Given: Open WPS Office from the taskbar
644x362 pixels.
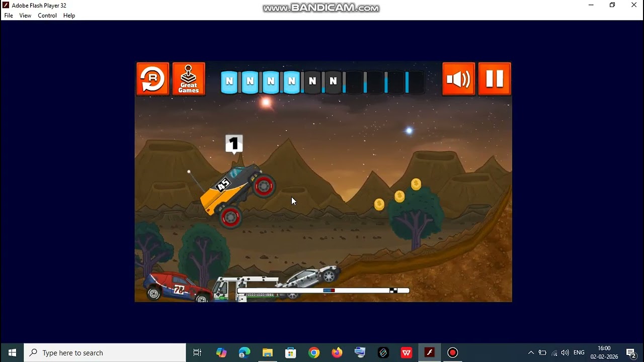Looking at the screenshot, I should coord(407,352).
